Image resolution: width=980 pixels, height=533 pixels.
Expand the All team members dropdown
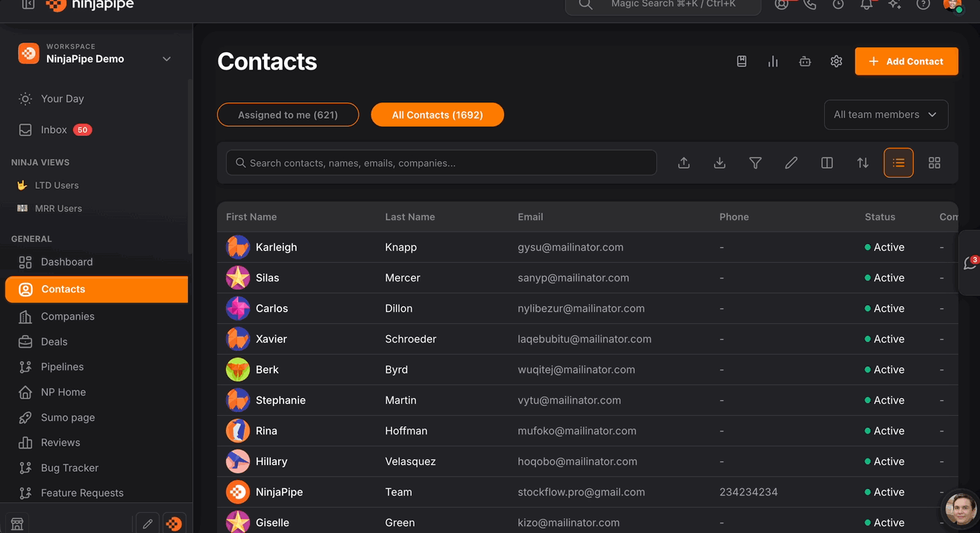pyautogui.click(x=885, y=115)
